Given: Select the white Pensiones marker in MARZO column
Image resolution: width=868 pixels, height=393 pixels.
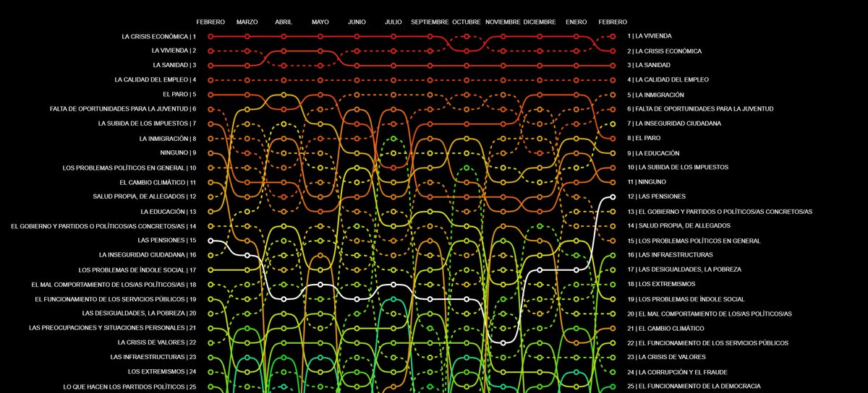Looking at the screenshot, I should 247,255.
